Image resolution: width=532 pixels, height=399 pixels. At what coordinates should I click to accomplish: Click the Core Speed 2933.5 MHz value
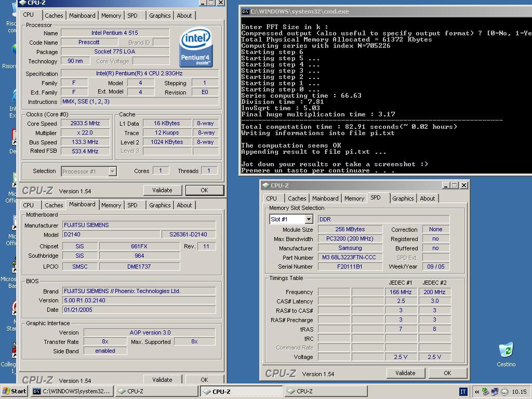point(85,124)
